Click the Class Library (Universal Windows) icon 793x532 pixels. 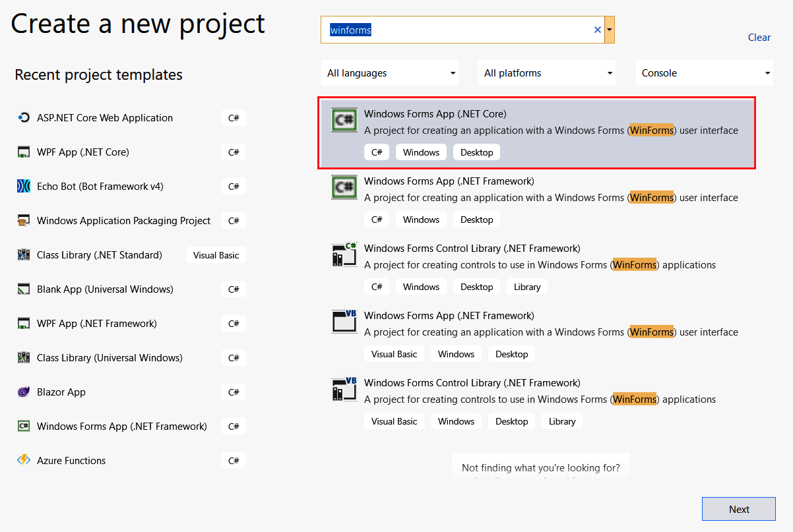pos(24,358)
